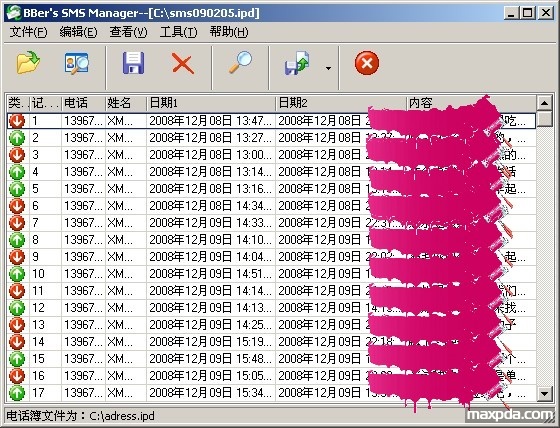Open the 文件(F) menu
This screenshot has height=428, width=560.
click(28, 32)
